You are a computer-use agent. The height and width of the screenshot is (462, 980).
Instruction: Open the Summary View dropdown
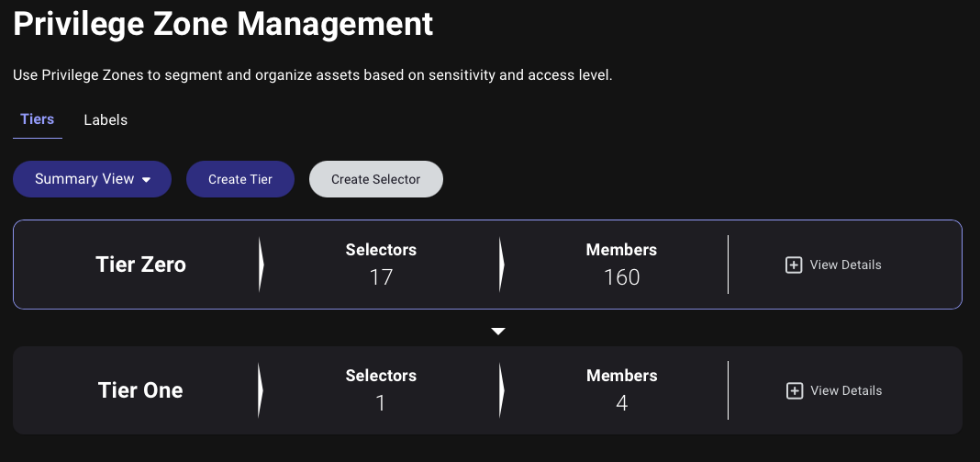pyautogui.click(x=92, y=179)
